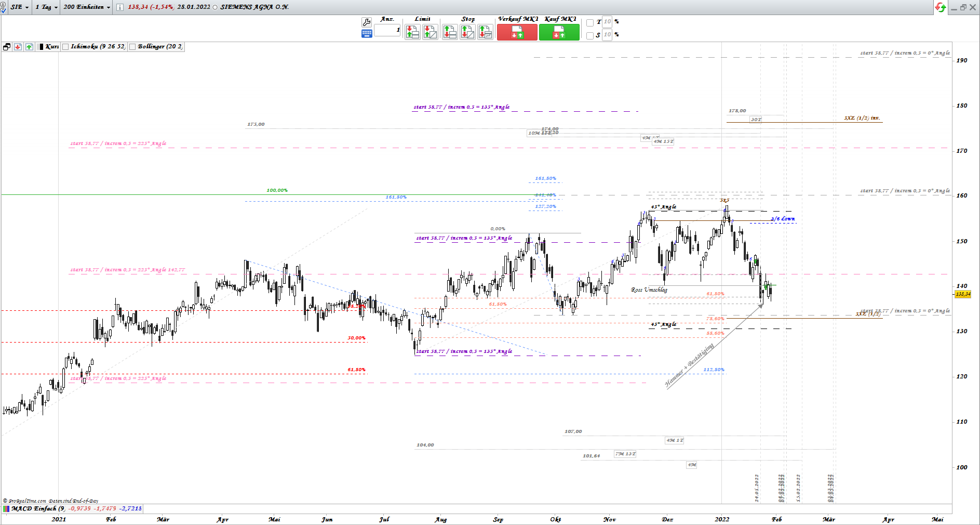The width and height of the screenshot is (980, 525).
Task: Open the 1 Tag timeframe dropdown
Action: (47, 7)
